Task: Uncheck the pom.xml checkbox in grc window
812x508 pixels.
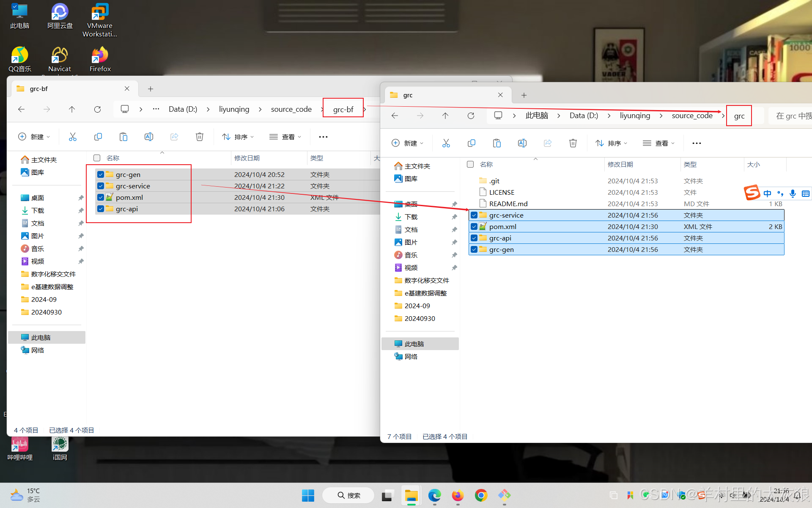Action: pyautogui.click(x=474, y=226)
